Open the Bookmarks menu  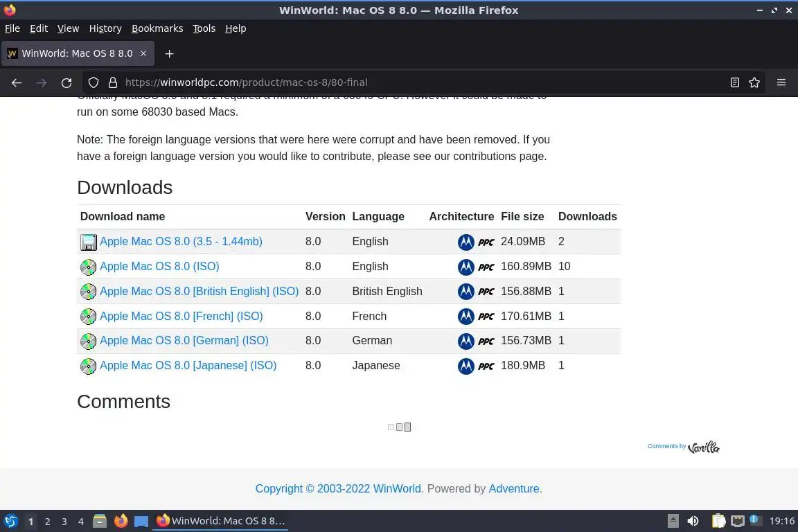coord(157,28)
